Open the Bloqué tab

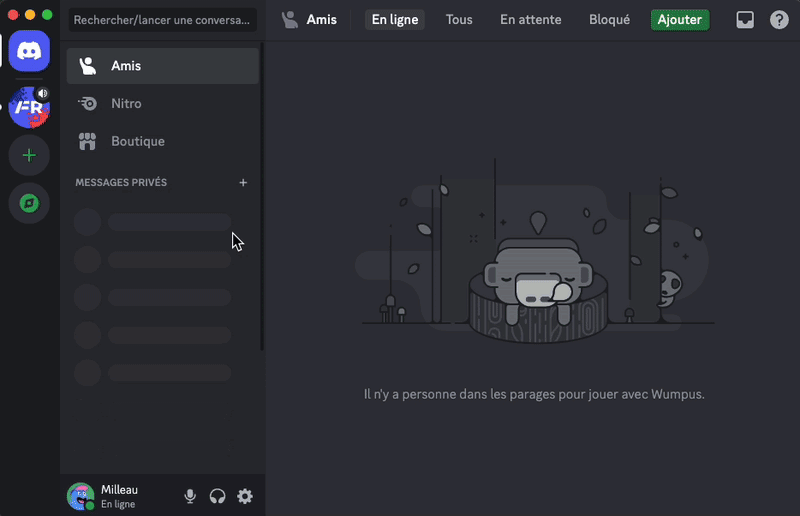609,20
